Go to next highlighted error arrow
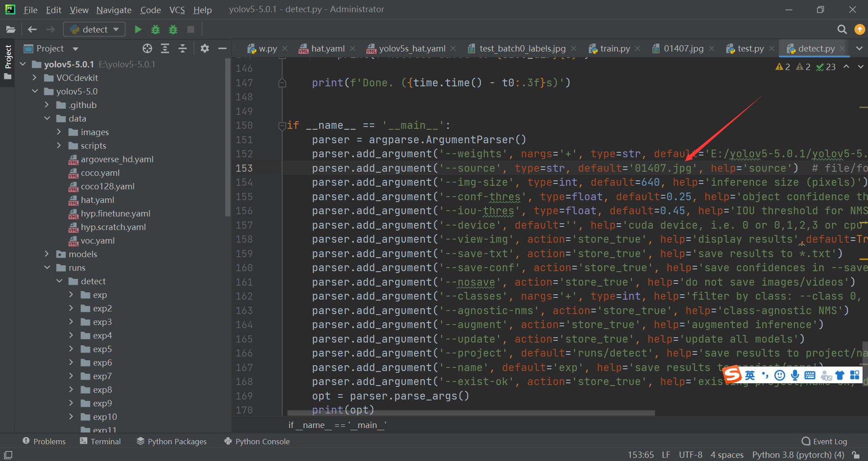This screenshot has height=461, width=868. 861,66
